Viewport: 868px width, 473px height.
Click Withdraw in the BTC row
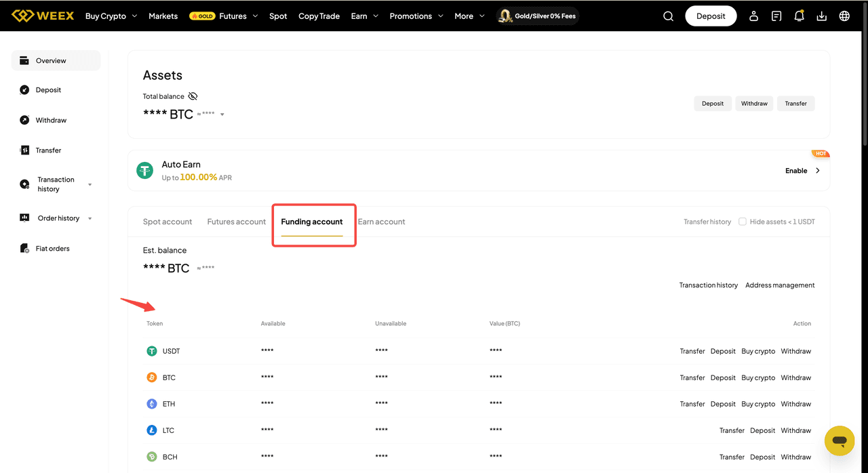tap(795, 377)
